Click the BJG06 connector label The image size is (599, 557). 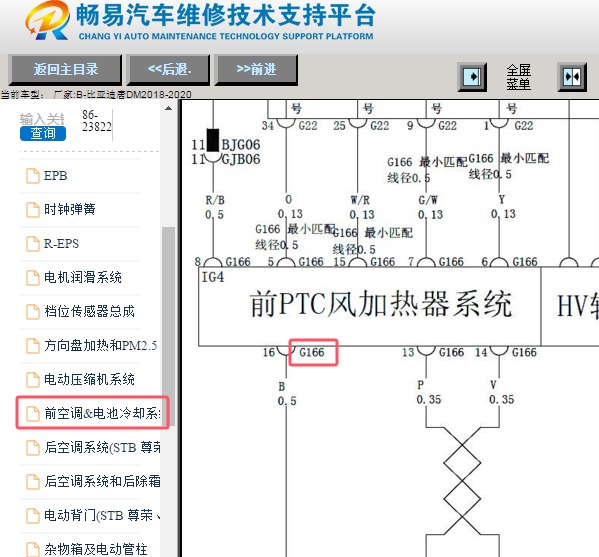pyautogui.click(x=241, y=145)
